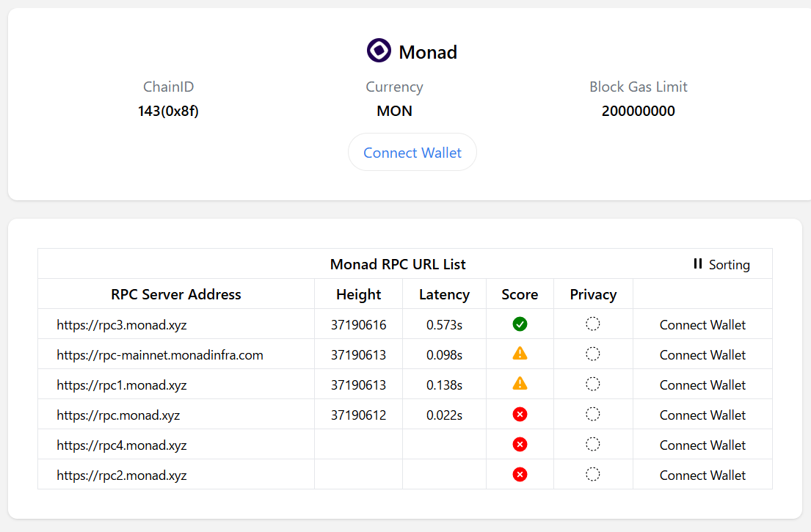
Task: Click the currency value MON
Action: [x=394, y=111]
